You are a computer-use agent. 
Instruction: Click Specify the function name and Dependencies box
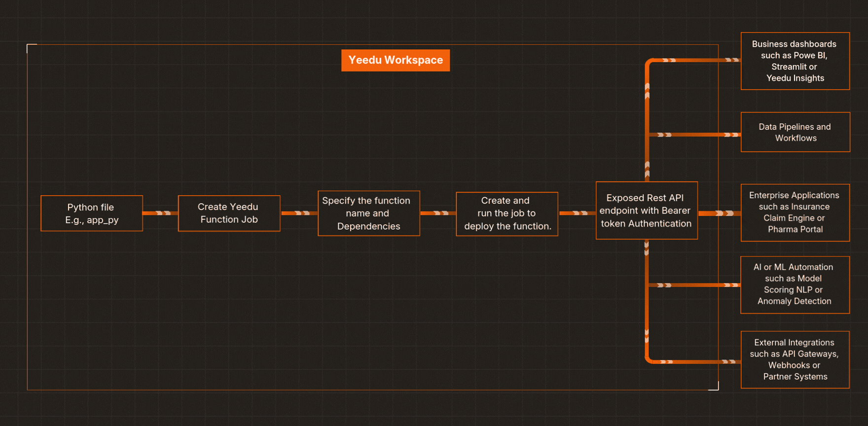point(369,213)
